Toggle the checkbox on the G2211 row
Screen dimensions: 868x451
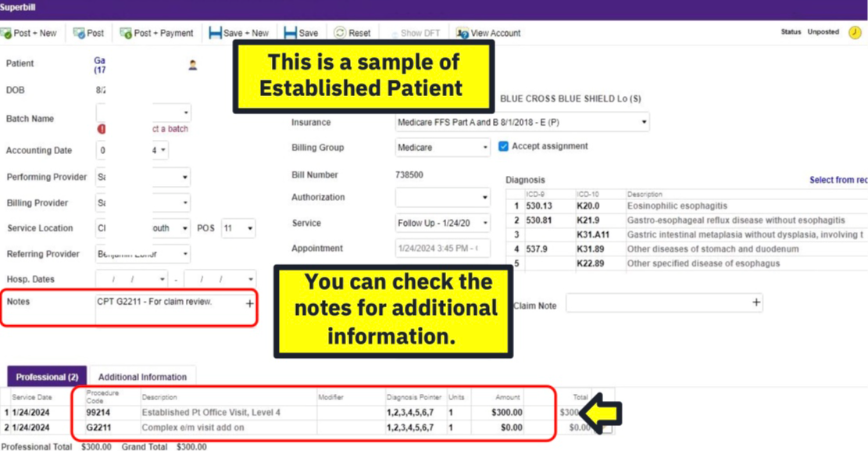point(607,429)
